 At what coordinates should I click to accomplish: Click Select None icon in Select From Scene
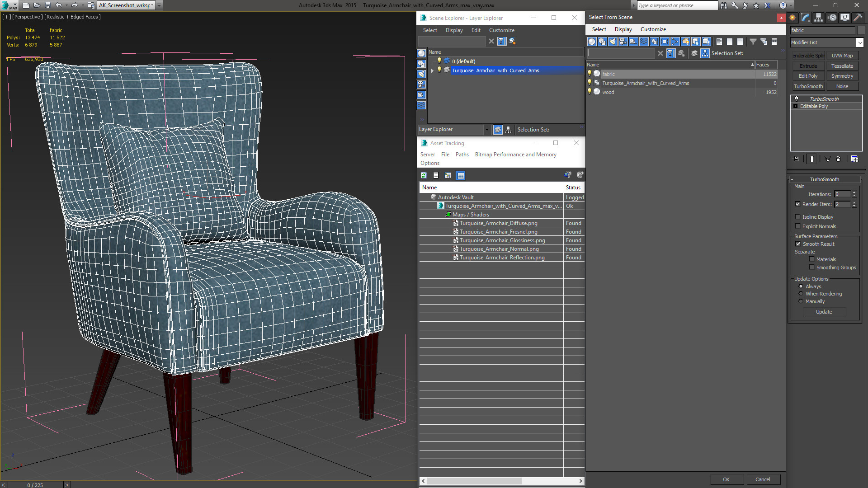pos(730,42)
